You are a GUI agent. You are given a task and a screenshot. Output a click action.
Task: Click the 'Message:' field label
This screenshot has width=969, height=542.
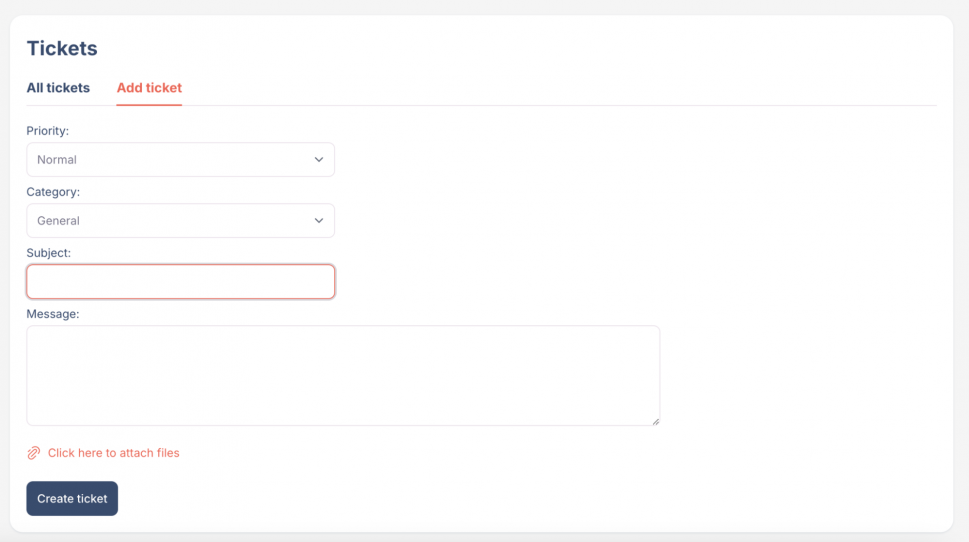(53, 314)
